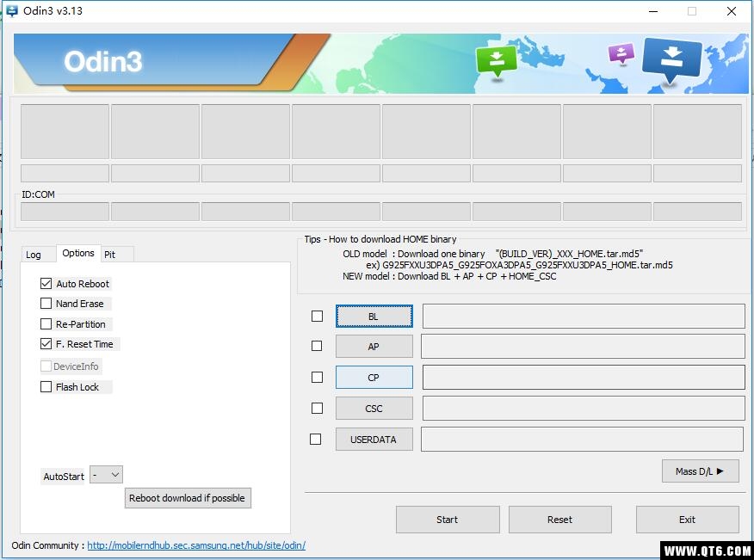Click the purple download bubble in banner

pyautogui.click(x=621, y=54)
